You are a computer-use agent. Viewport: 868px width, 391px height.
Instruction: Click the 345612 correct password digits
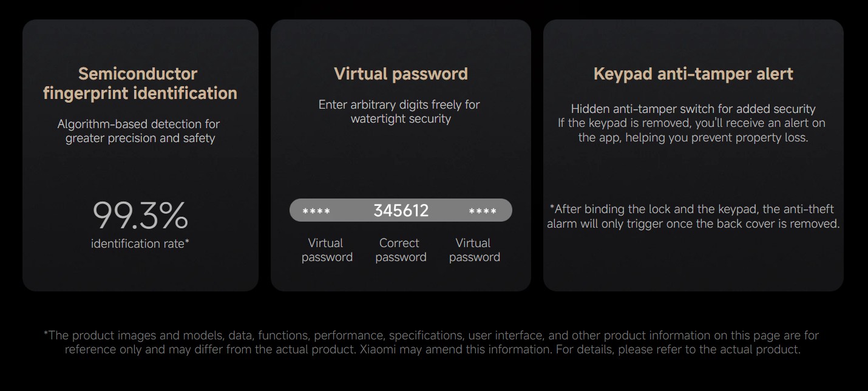click(401, 211)
